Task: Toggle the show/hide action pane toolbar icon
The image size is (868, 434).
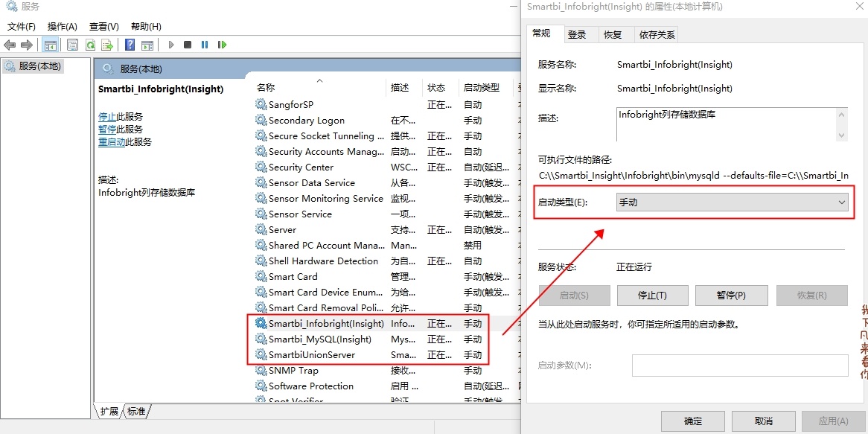Action: pyautogui.click(x=147, y=45)
